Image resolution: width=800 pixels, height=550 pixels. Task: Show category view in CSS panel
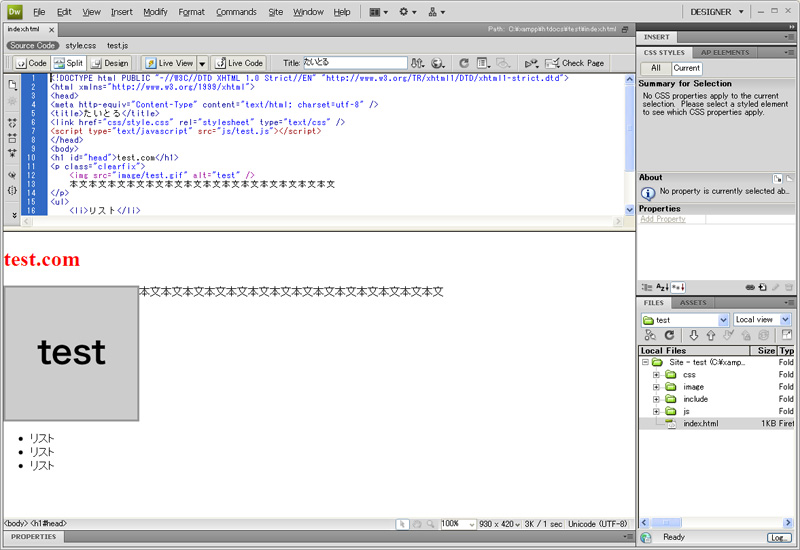click(x=646, y=287)
